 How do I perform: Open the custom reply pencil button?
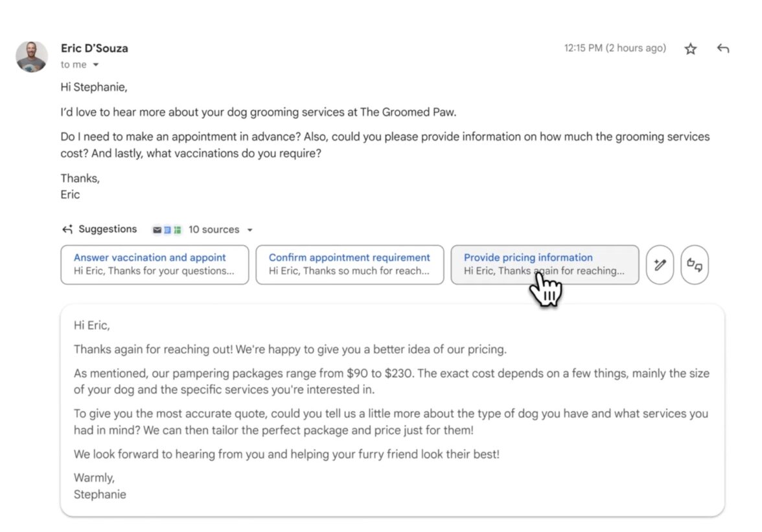coord(660,264)
